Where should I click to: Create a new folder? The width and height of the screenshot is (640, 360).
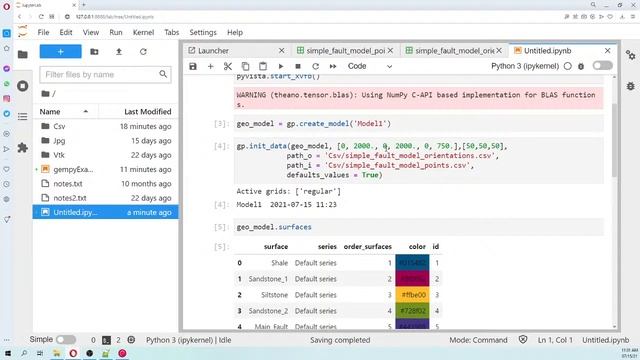[x=94, y=52]
